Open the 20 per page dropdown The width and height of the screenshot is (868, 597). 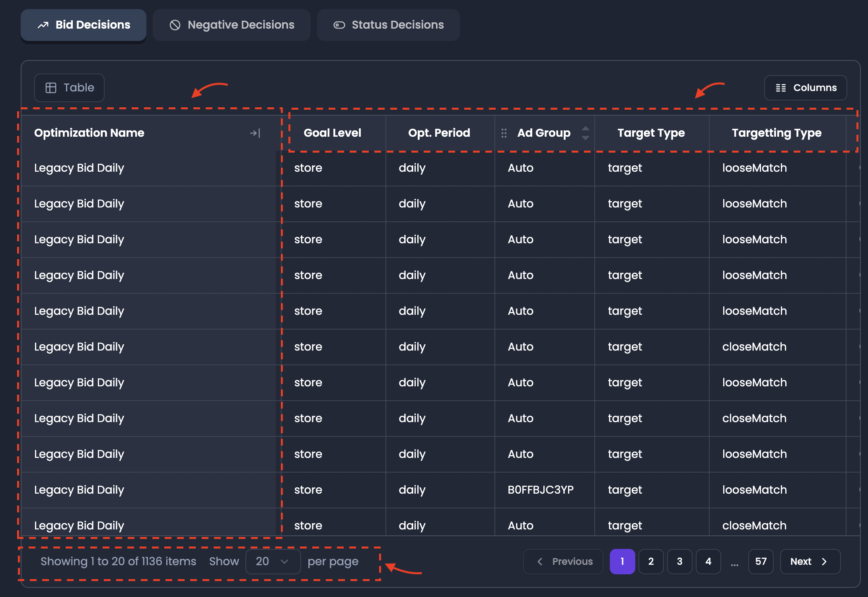[273, 562]
